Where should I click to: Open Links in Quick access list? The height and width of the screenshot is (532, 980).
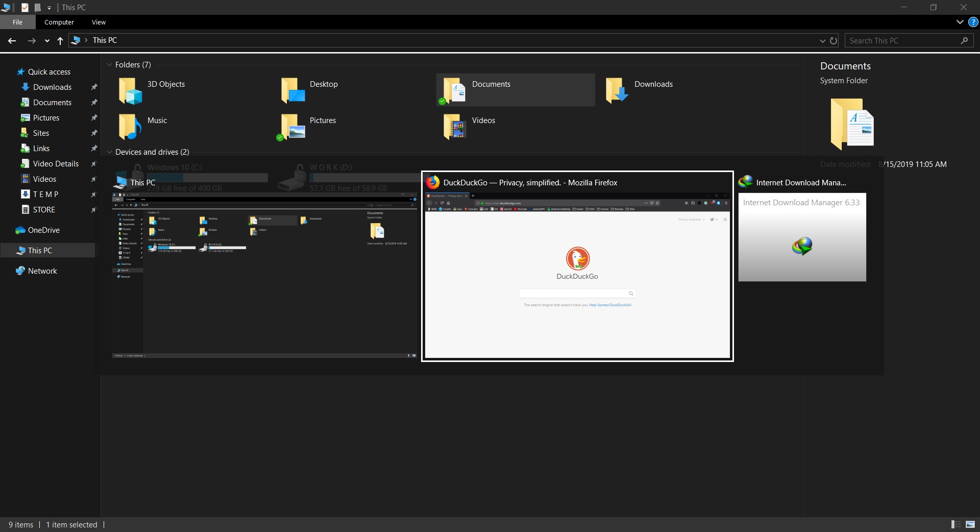(41, 149)
